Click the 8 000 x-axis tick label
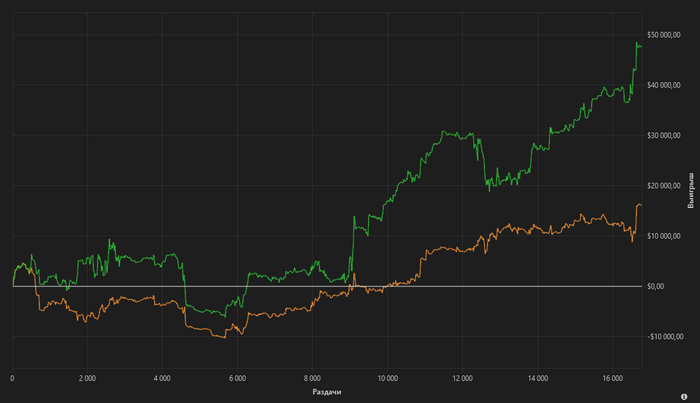Viewport: 700px width, 403px height. click(312, 378)
